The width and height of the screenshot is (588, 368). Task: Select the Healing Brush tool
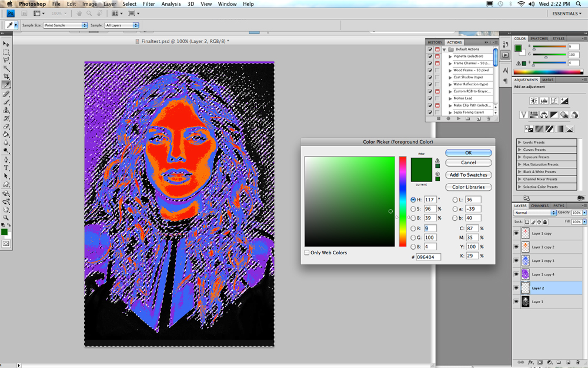[x=6, y=94]
